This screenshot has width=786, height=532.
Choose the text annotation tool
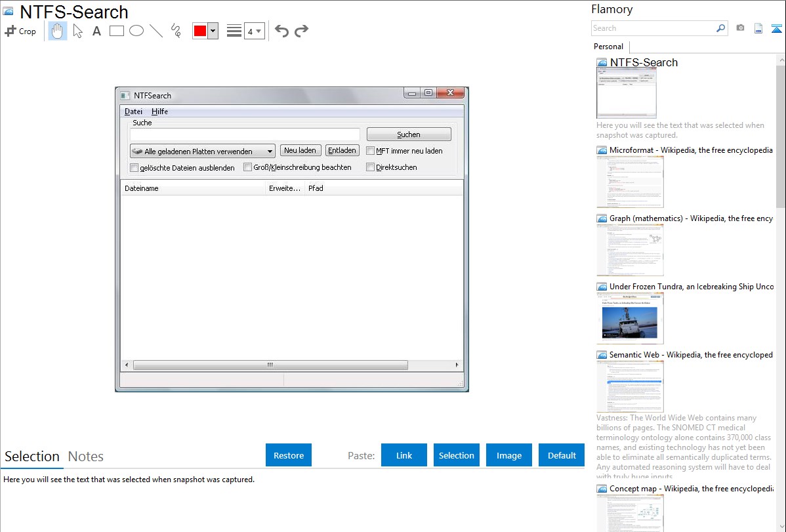pyautogui.click(x=96, y=31)
